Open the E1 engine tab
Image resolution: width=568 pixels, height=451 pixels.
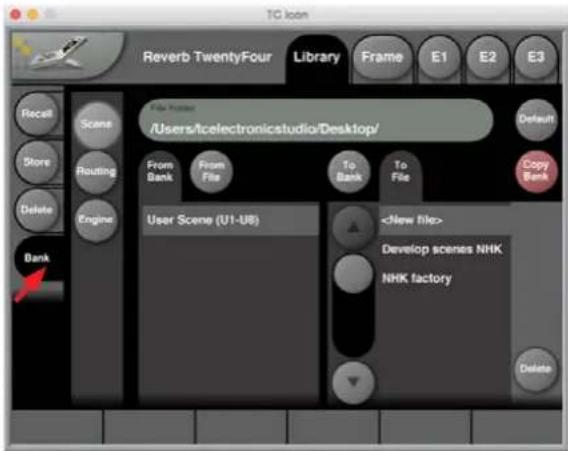(x=439, y=57)
